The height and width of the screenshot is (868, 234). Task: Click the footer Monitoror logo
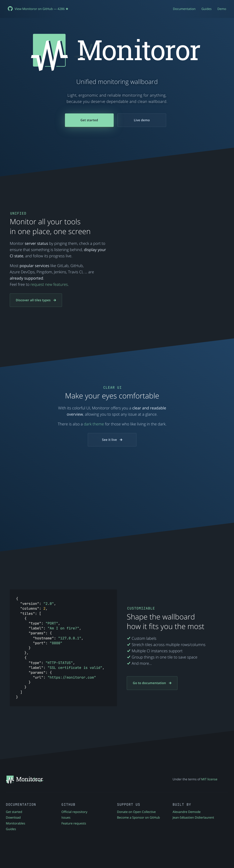pos(25,779)
